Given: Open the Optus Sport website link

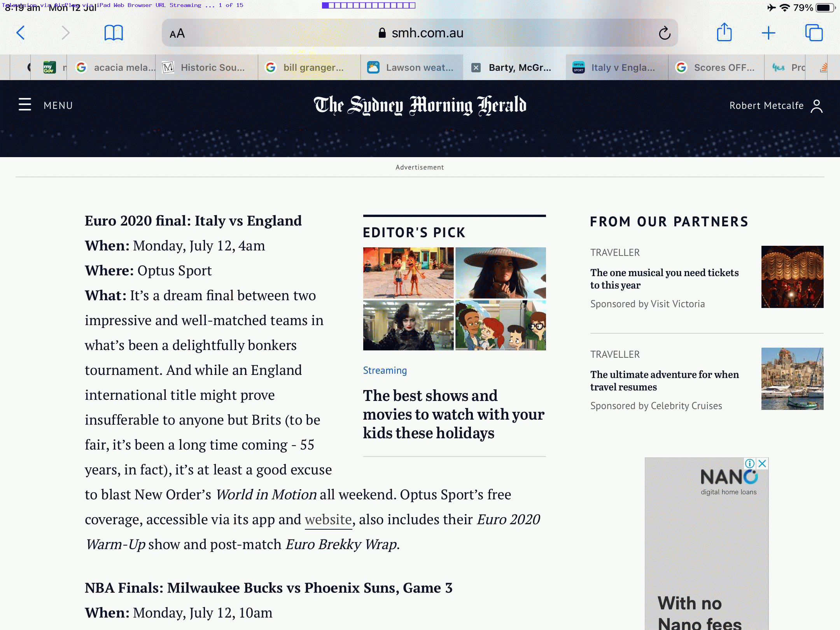Looking at the screenshot, I should [328, 520].
